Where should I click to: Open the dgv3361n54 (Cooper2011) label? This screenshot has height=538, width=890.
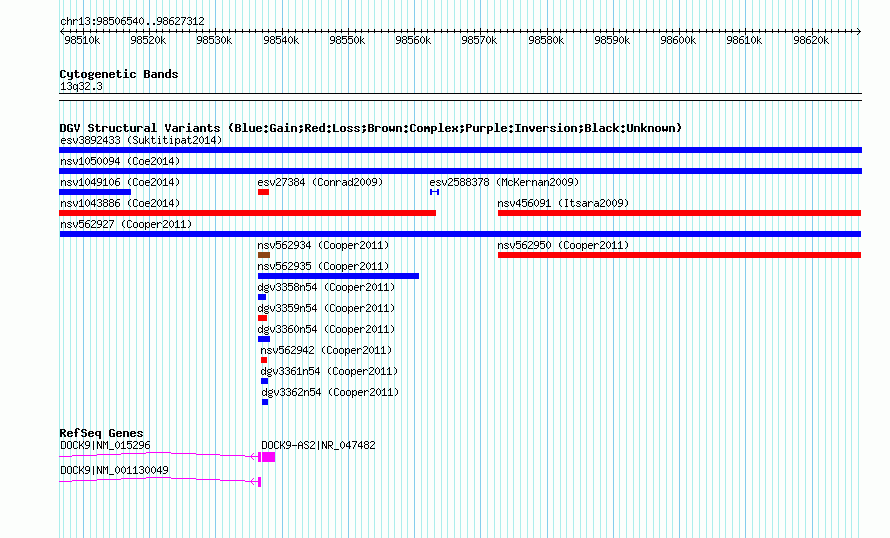329,371
